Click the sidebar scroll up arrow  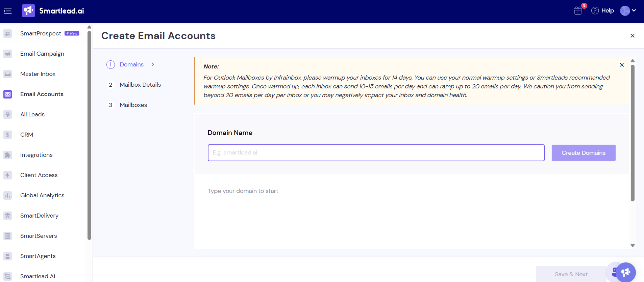pyautogui.click(x=89, y=27)
